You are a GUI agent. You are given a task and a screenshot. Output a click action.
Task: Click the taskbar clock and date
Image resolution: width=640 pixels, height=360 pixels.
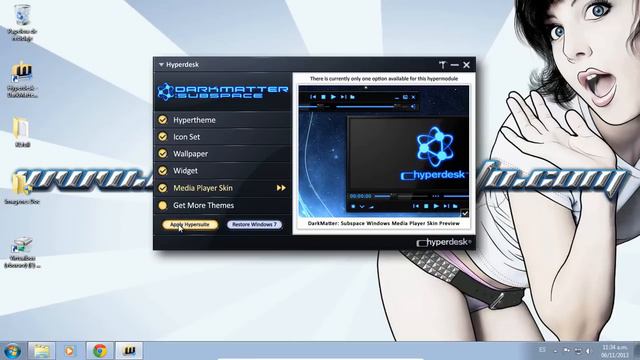[x=615, y=351]
